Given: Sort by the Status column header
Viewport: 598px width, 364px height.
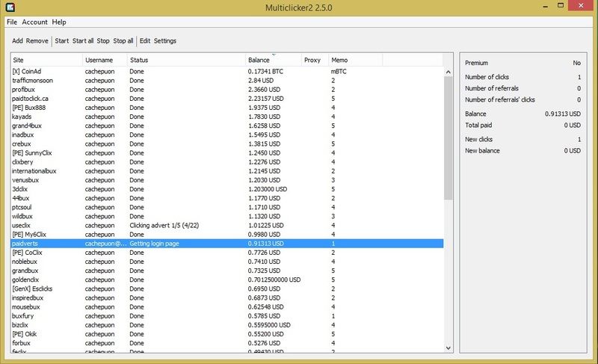Looking at the screenshot, I should click(x=186, y=60).
